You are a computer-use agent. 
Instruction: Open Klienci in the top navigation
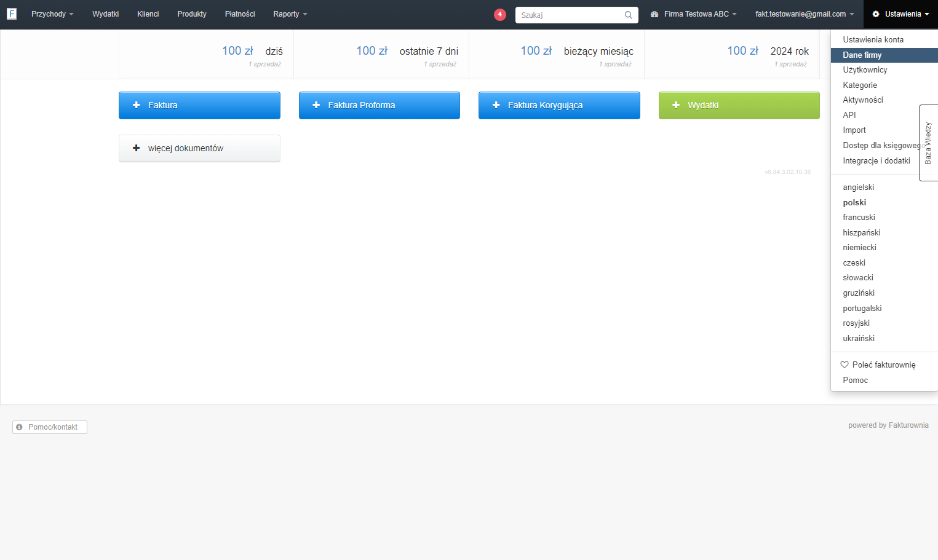(x=148, y=14)
